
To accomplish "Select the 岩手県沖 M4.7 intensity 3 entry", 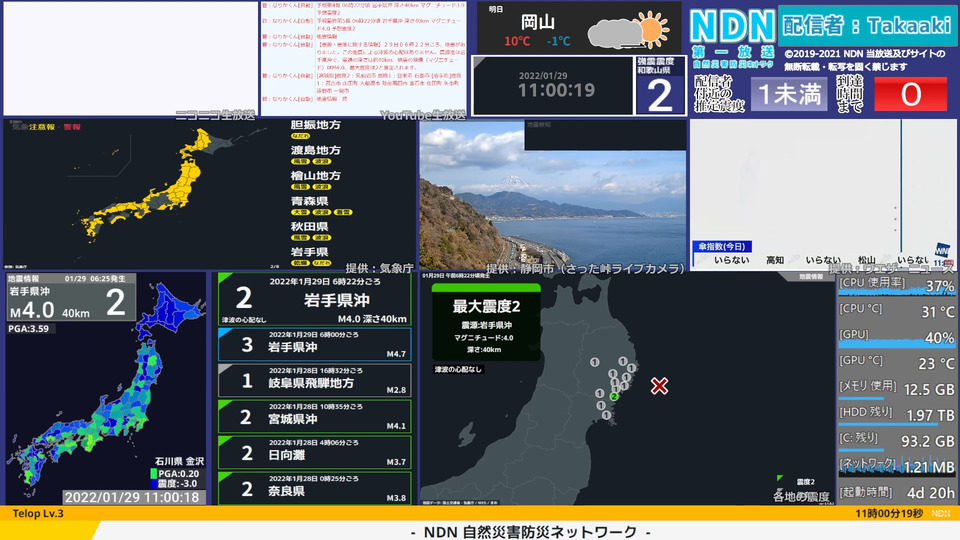I will point(315,344).
